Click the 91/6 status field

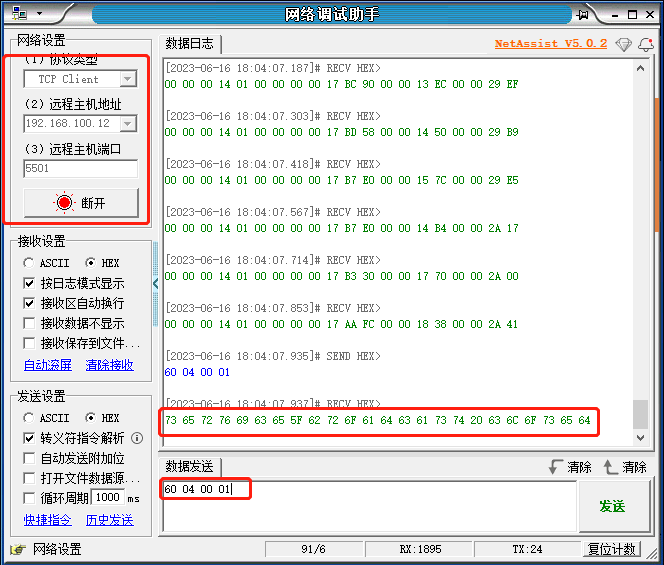coord(313,549)
